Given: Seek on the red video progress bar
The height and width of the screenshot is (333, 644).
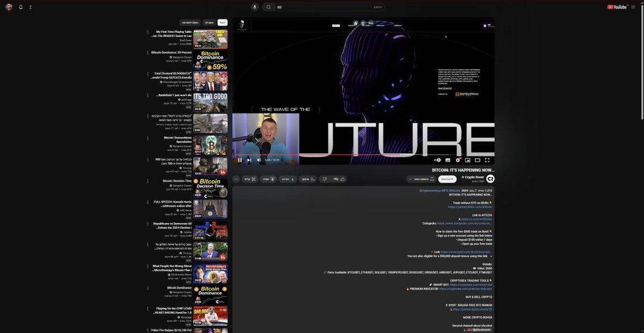Looking at the screenshot, I should tap(363, 155).
